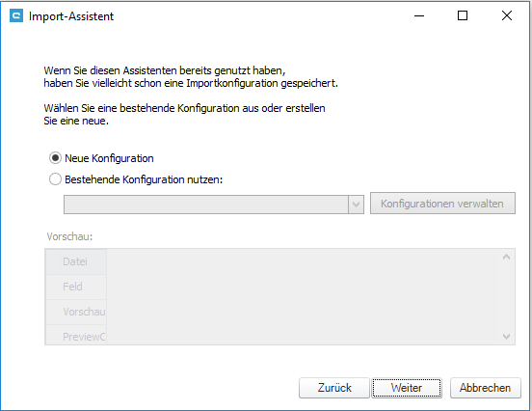This screenshot has width=532, height=411.
Task: Open Konfigurationen verwalten
Action: pyautogui.click(x=442, y=204)
